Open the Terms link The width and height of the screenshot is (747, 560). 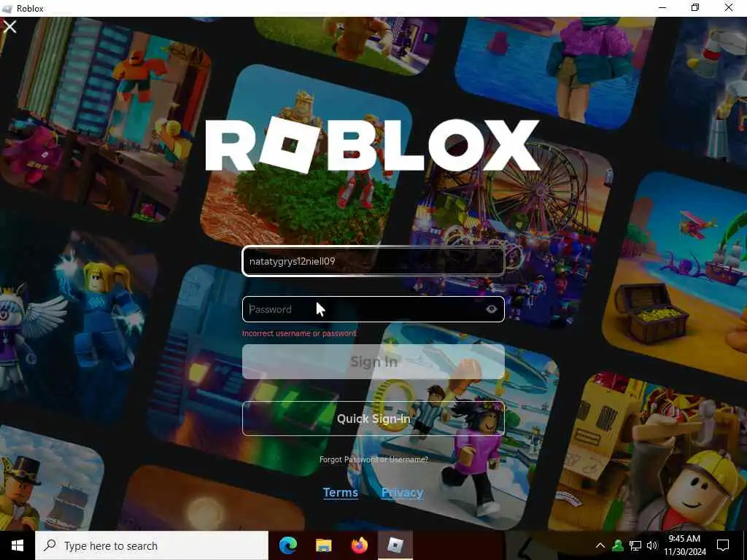[x=340, y=492]
